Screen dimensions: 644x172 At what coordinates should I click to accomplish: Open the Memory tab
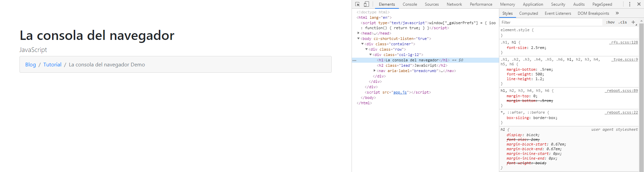coord(507,4)
